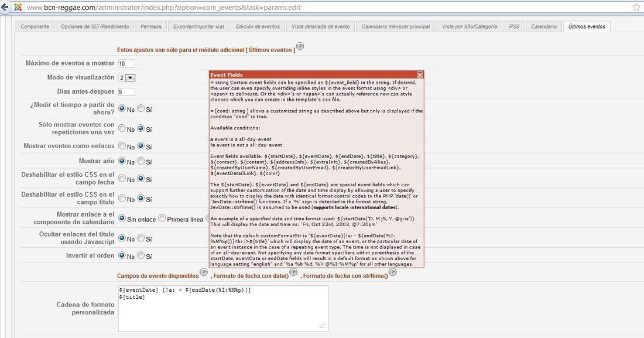This screenshot has width=644, height=338.
Task: Click the textarea resize grip handle
Action: pos(323,326)
